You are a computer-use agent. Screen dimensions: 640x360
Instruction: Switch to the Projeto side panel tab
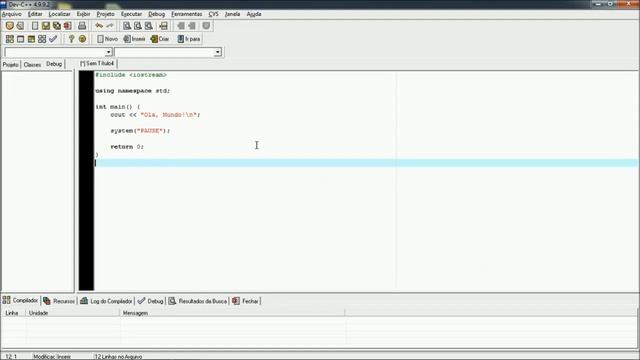coord(11,64)
